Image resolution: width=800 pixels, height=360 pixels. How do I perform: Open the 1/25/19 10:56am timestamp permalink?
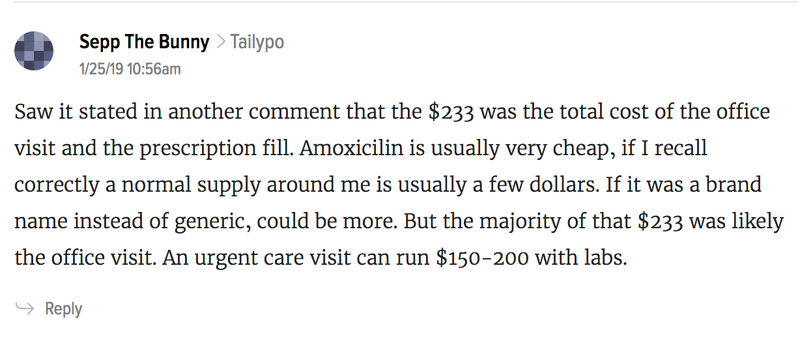130,69
